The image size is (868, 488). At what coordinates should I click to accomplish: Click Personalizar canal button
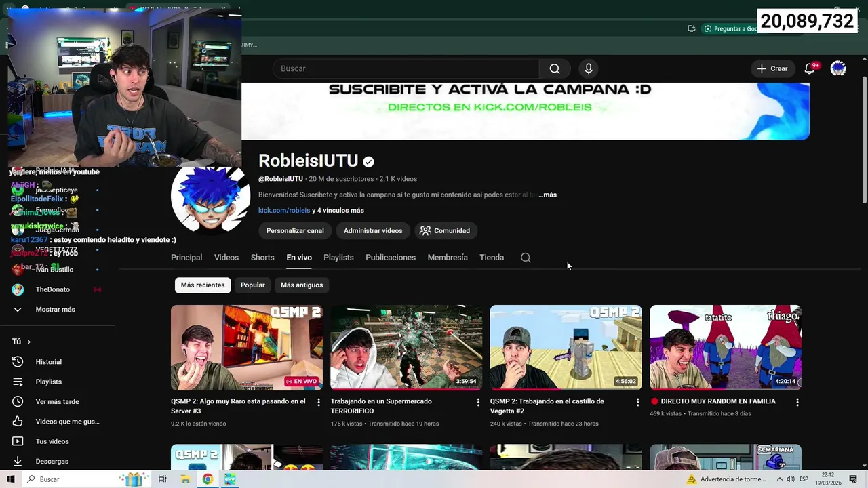coord(295,230)
